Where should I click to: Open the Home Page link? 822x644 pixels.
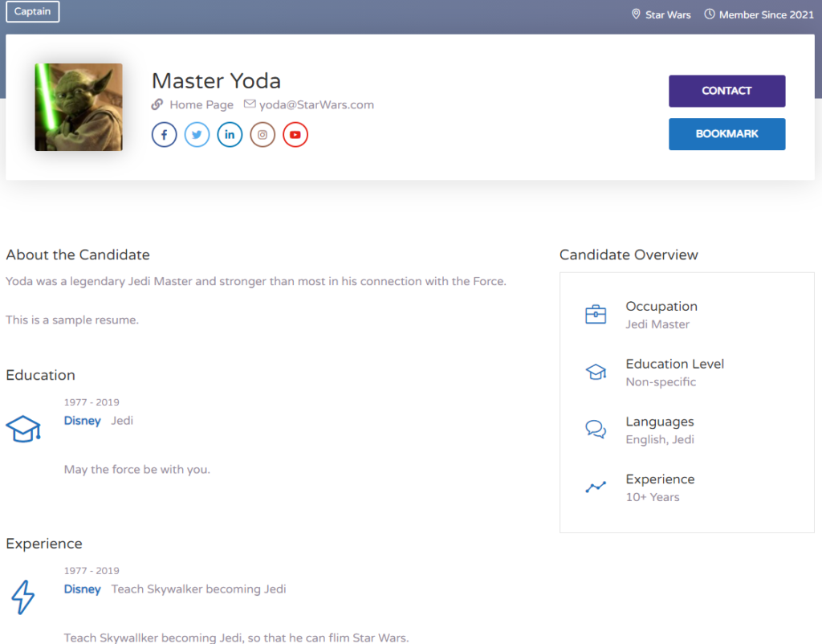[201, 105]
